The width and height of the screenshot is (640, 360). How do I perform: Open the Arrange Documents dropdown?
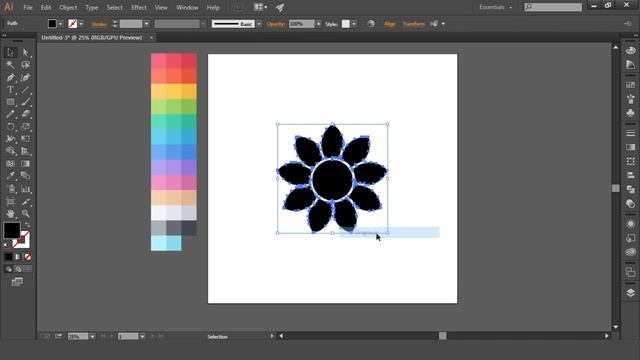[260, 7]
